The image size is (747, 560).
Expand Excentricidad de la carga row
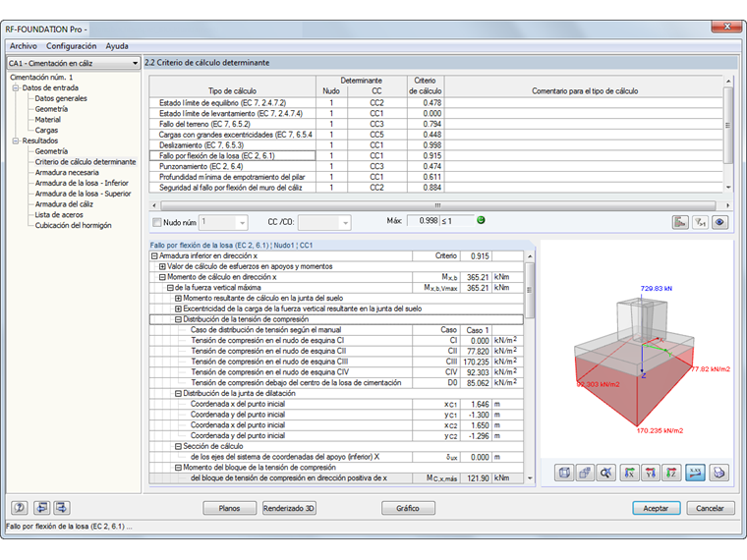(178, 308)
